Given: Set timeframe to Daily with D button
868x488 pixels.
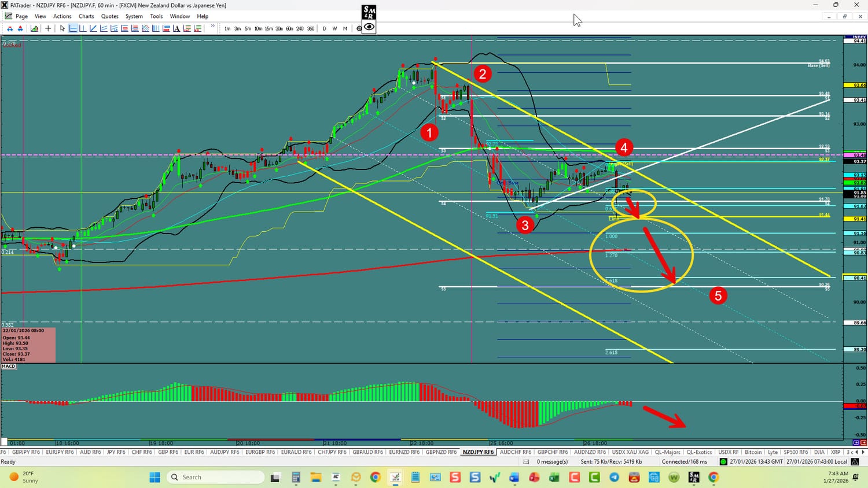Looking at the screenshot, I should (324, 28).
